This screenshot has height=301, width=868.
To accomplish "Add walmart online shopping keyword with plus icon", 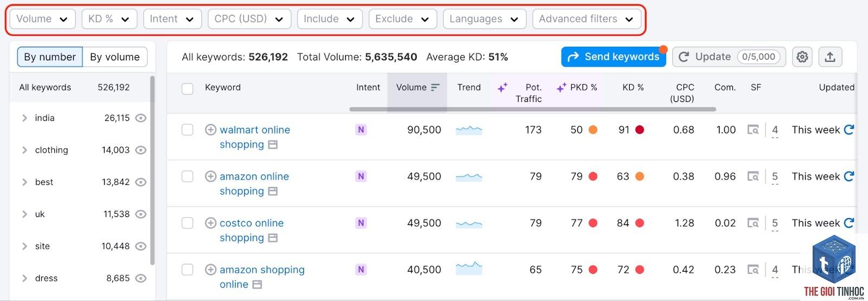I will pyautogui.click(x=210, y=130).
